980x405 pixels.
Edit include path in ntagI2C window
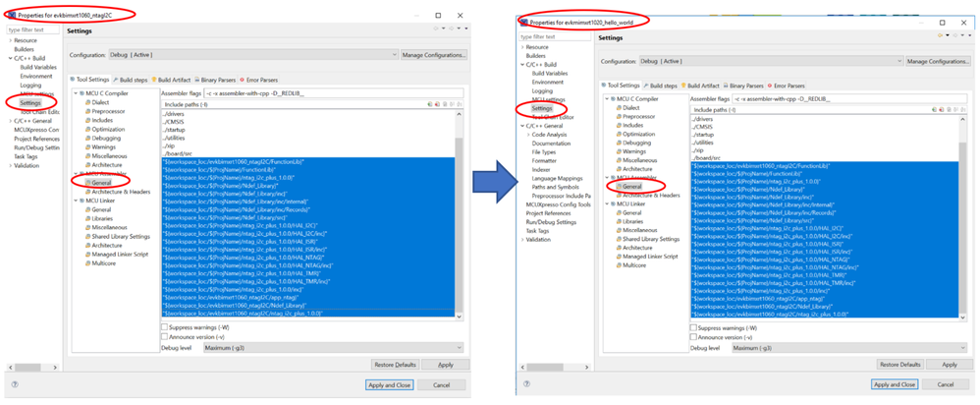(x=445, y=104)
